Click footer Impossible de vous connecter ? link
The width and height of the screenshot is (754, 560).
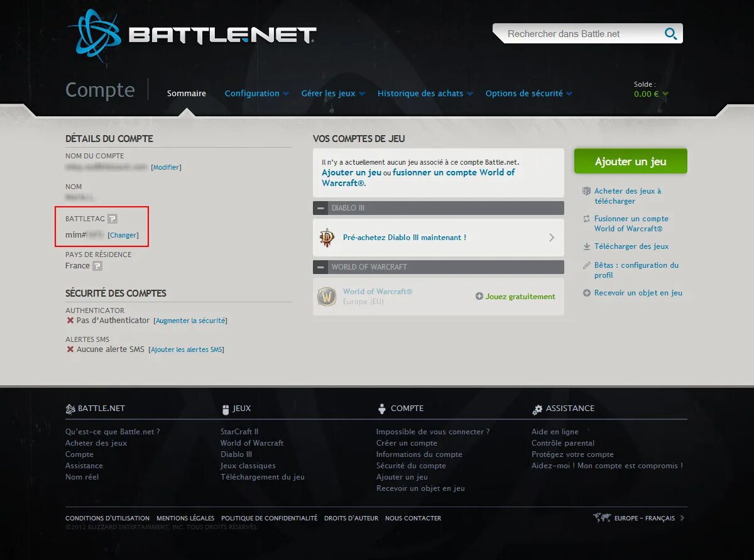433,432
